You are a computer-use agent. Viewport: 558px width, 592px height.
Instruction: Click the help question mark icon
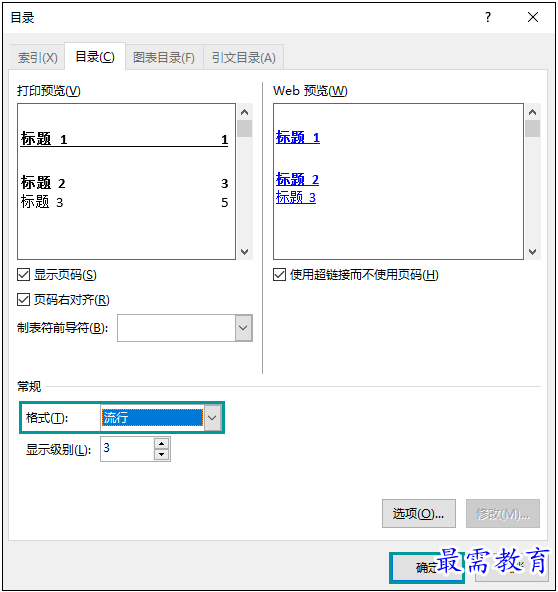(488, 17)
